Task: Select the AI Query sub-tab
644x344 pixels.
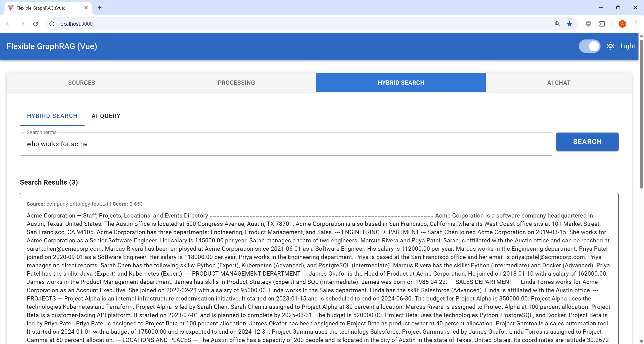Action: click(x=106, y=116)
